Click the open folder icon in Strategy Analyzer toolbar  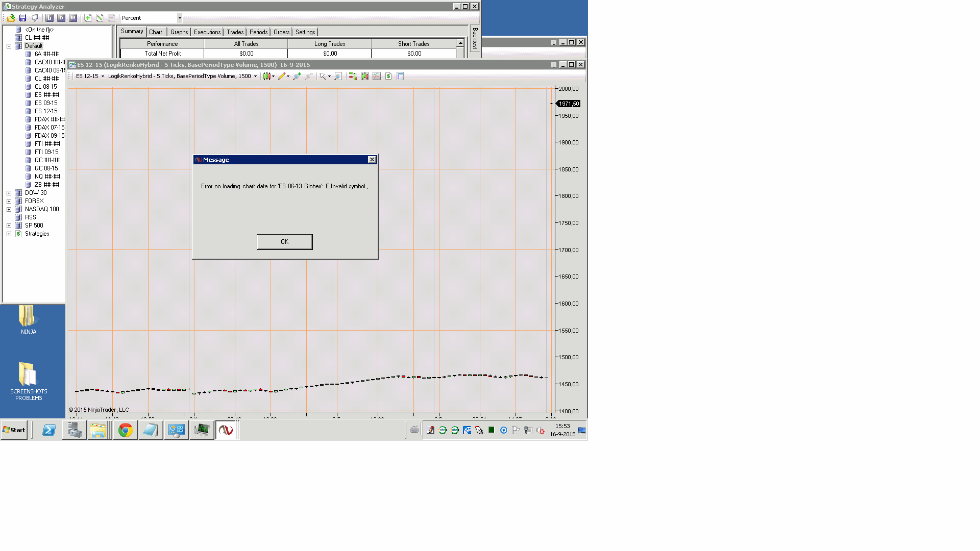click(x=11, y=18)
